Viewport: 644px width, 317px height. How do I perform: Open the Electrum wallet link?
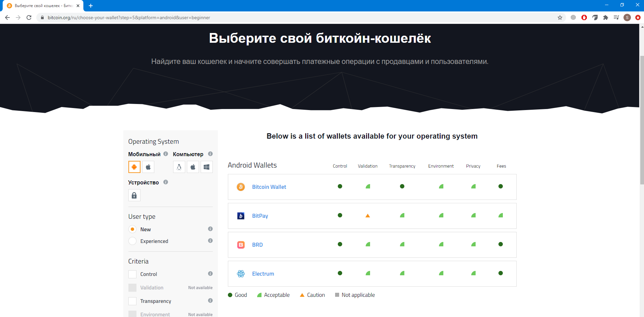[x=263, y=274]
